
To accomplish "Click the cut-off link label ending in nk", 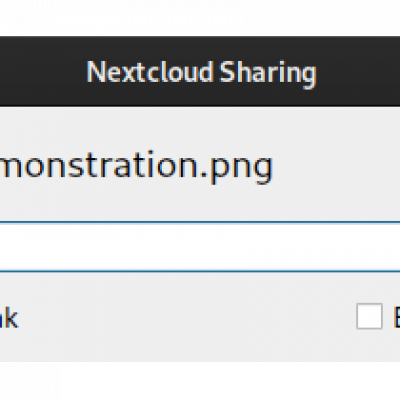I will pyautogui.click(x=9, y=317).
